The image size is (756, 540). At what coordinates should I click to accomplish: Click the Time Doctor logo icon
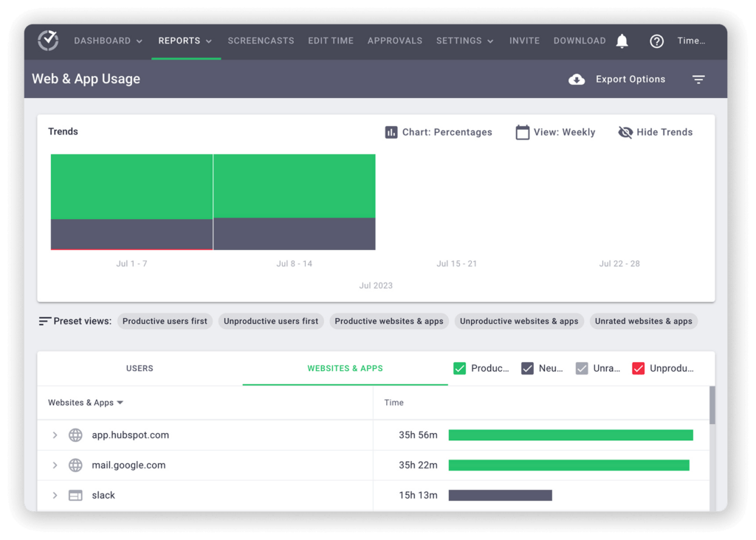click(x=47, y=41)
